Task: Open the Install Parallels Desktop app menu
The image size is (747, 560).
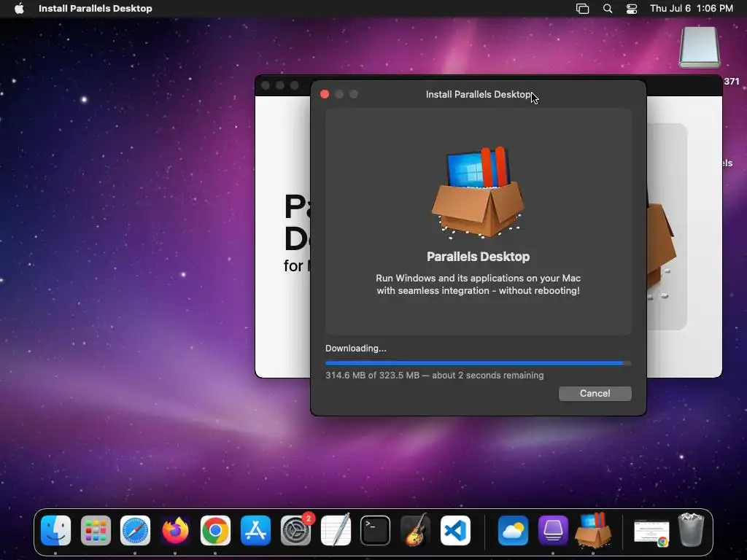Action: 96,8
